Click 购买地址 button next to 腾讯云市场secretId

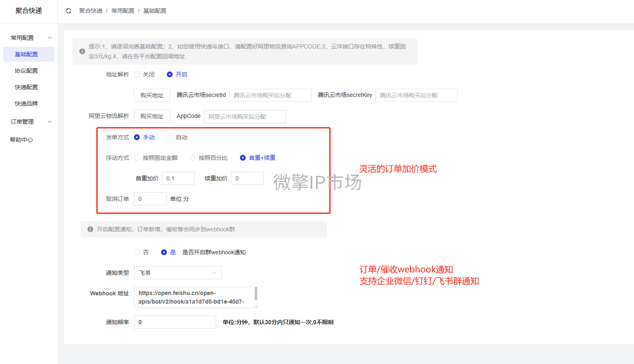(x=152, y=95)
